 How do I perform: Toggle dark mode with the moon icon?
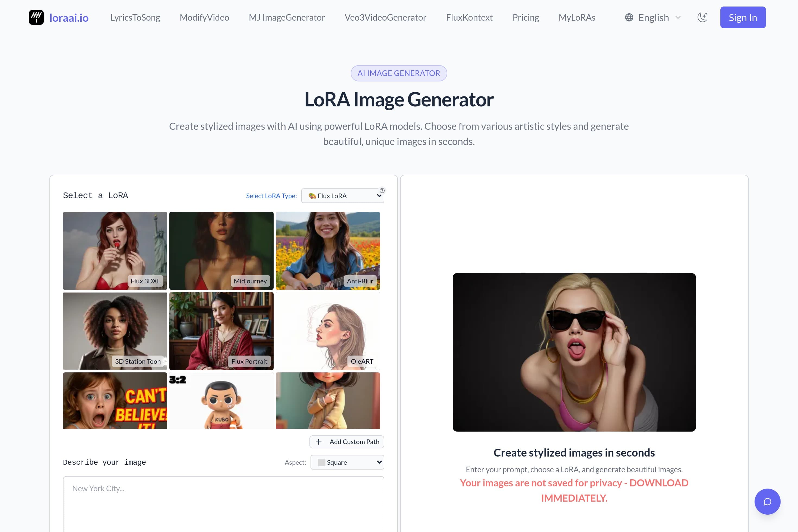pos(702,17)
